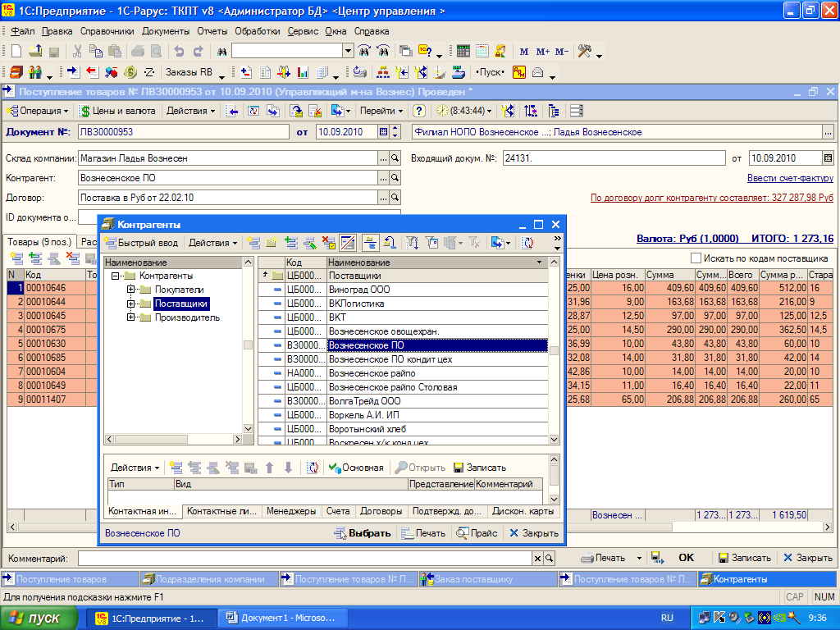This screenshot has width=840, height=630.
Task: Click the Выбрать button
Action: [363, 533]
